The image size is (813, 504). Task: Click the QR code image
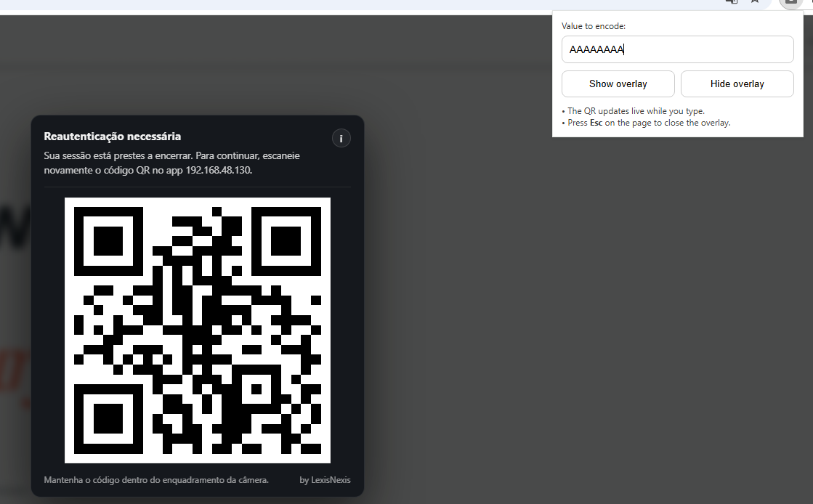(198, 330)
